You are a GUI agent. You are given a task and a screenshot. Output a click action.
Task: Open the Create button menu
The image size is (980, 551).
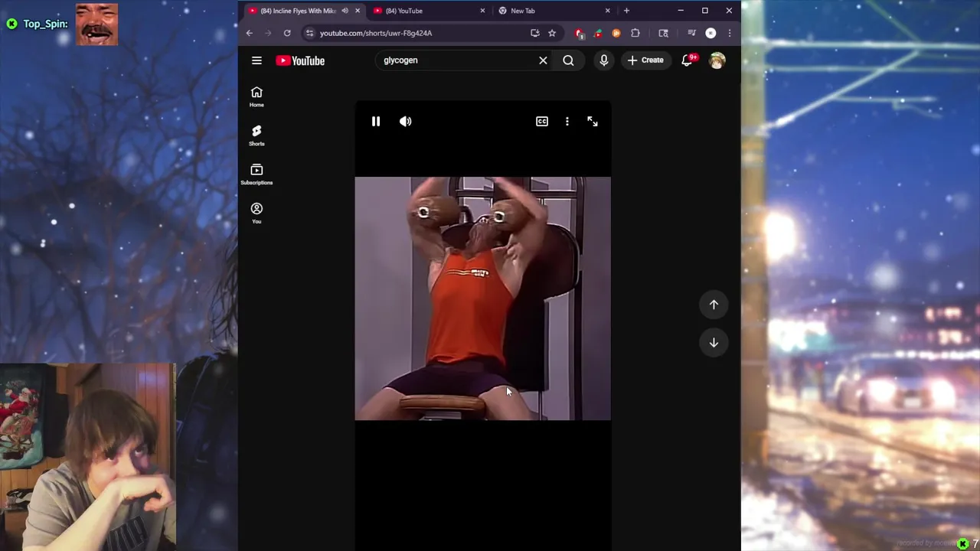click(x=645, y=60)
